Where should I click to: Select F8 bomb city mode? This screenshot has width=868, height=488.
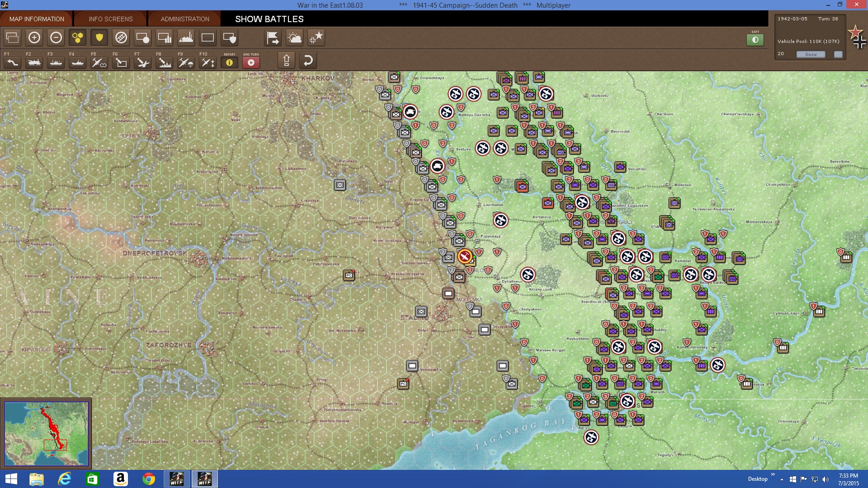[x=165, y=62]
